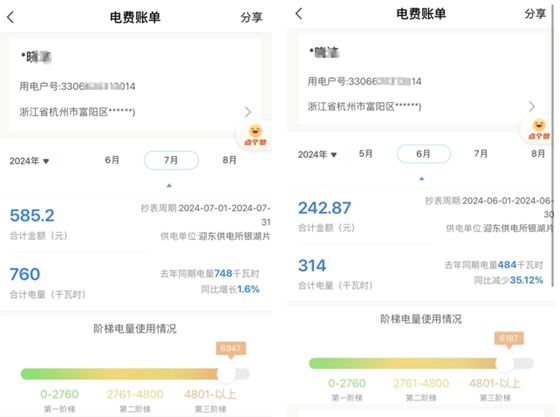Tap the smiley feedback icon on right screen
Image resolution: width=560 pixels, height=417 pixels.
(x=539, y=129)
